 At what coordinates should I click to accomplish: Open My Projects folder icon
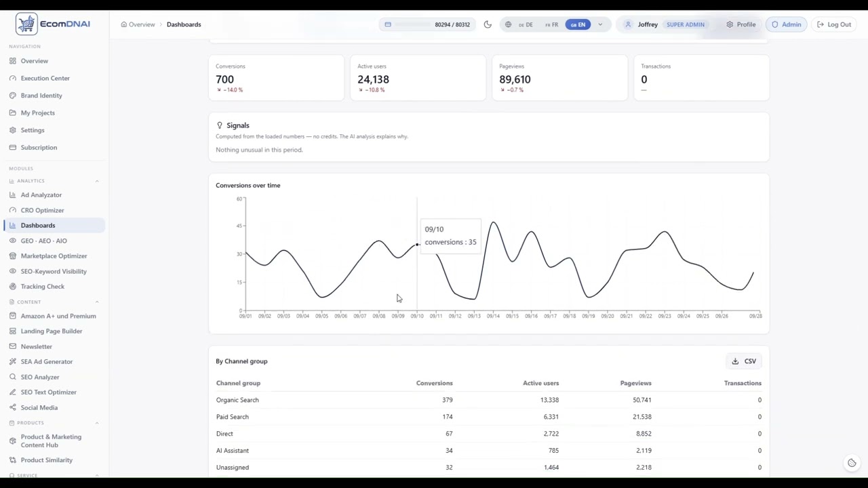click(x=13, y=113)
